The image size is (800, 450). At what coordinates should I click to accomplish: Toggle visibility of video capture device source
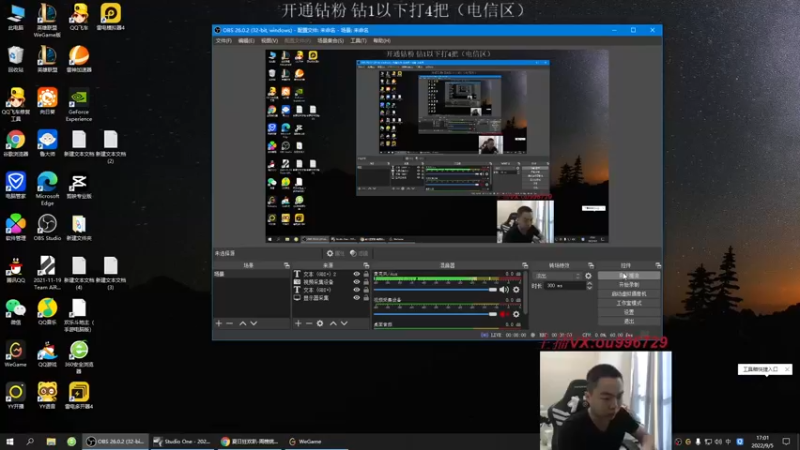pyautogui.click(x=357, y=282)
